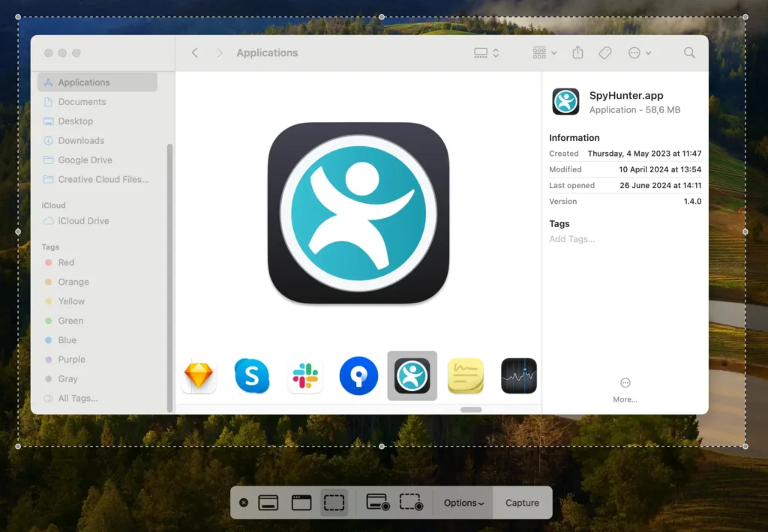The image size is (768, 532).
Task: Click the Last opened date value
Action: click(661, 185)
